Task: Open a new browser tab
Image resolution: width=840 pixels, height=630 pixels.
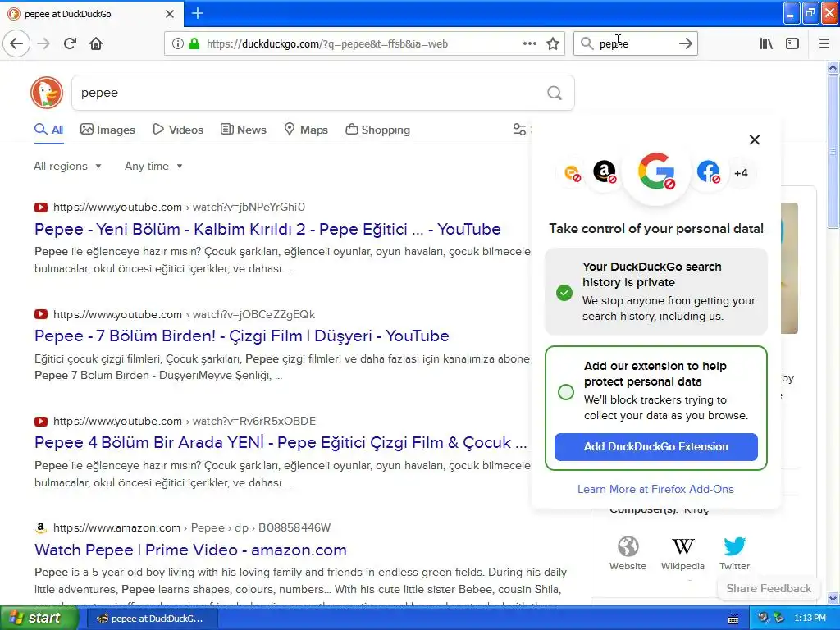Action: (x=197, y=13)
